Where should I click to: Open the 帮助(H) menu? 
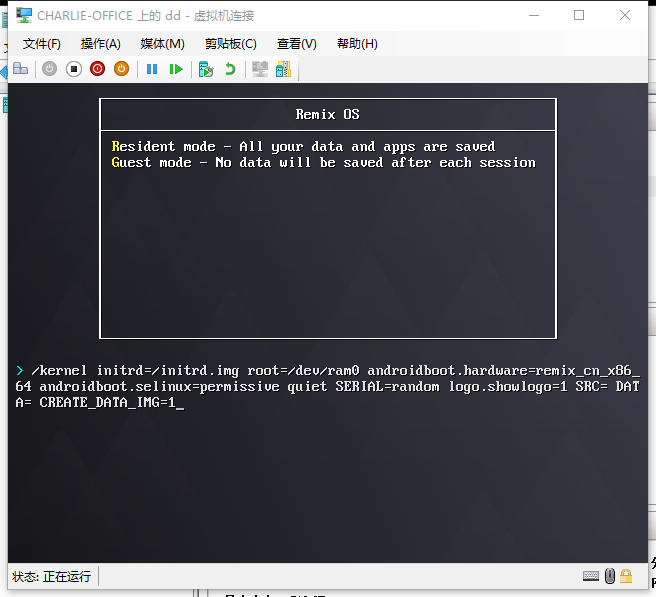pyautogui.click(x=357, y=44)
